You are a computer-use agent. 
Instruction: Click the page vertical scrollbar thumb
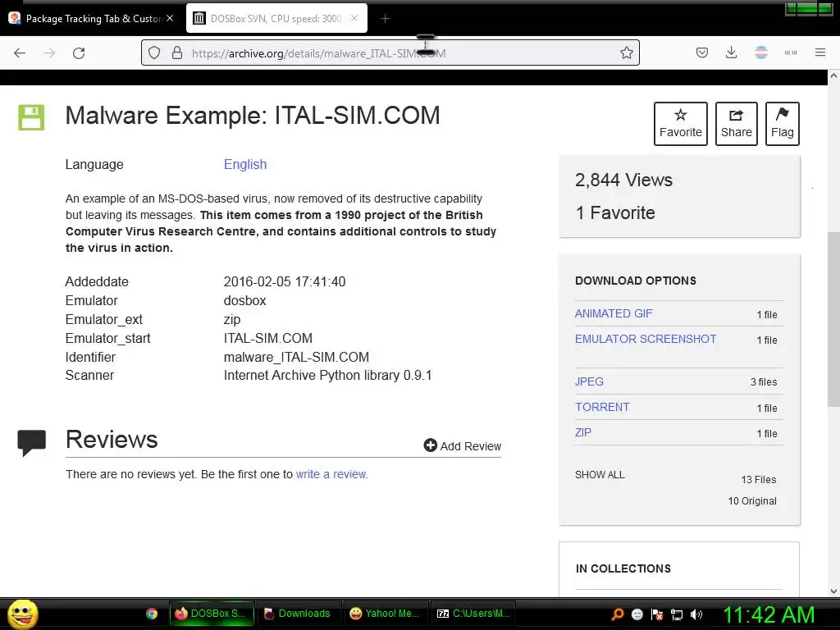click(x=833, y=319)
